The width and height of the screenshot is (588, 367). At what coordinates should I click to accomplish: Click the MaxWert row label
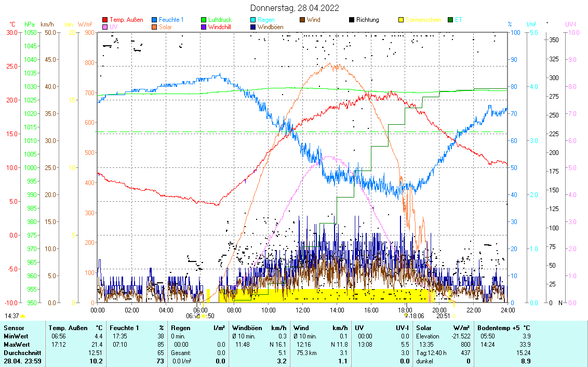click(17, 345)
